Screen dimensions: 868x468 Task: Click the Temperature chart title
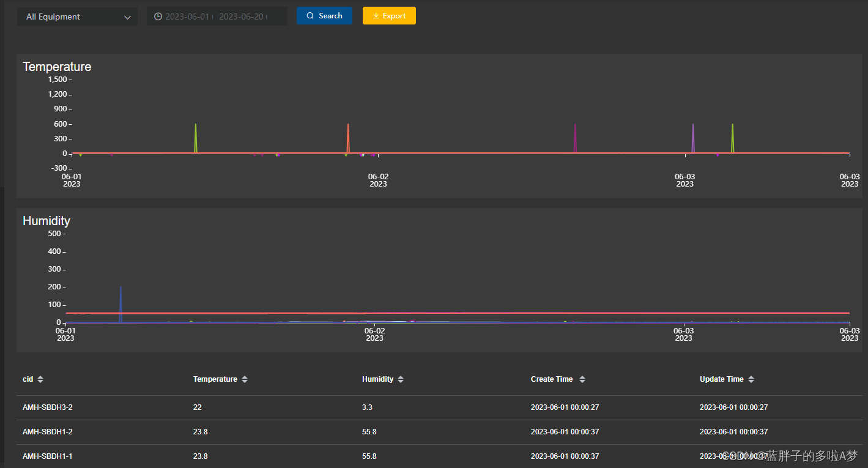(57, 67)
